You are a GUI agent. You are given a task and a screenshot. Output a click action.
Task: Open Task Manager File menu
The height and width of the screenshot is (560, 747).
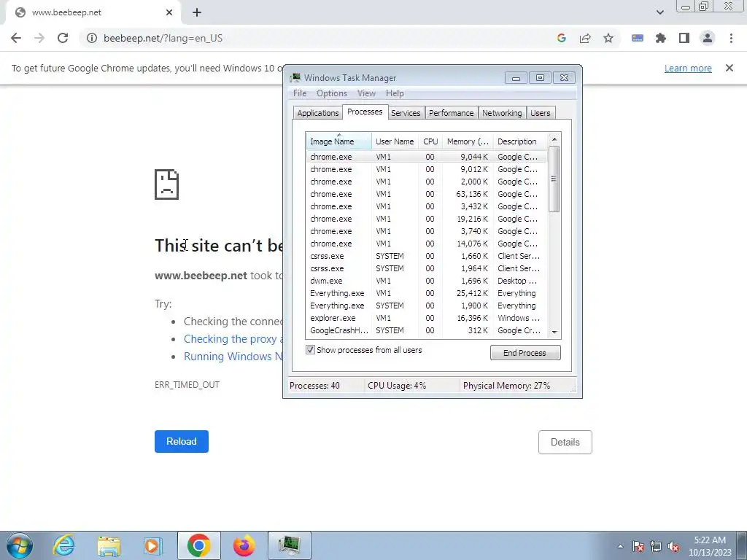[x=300, y=93]
